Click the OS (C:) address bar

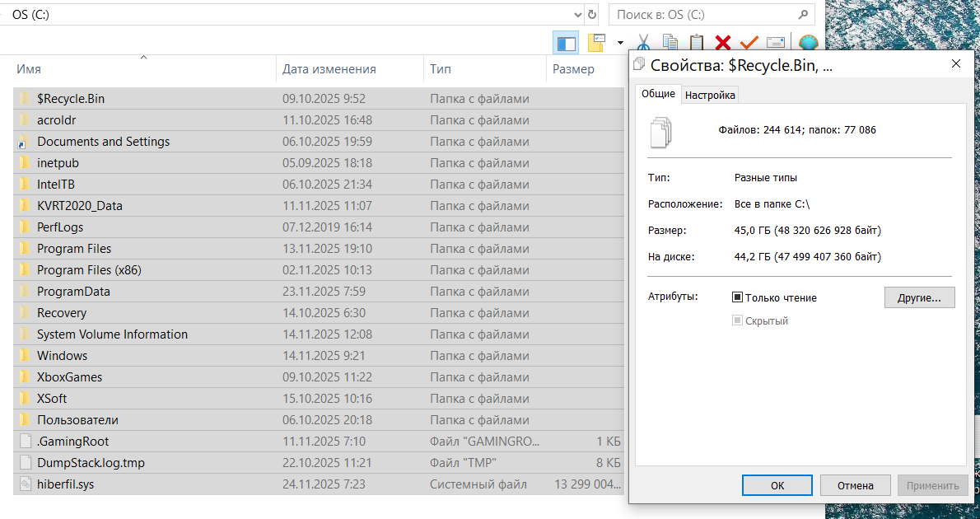click(x=292, y=15)
